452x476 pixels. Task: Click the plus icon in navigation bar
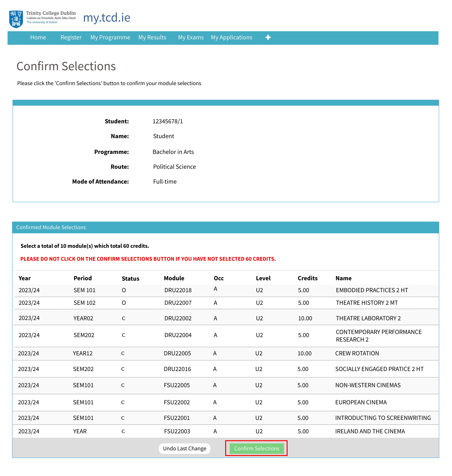[x=268, y=37]
